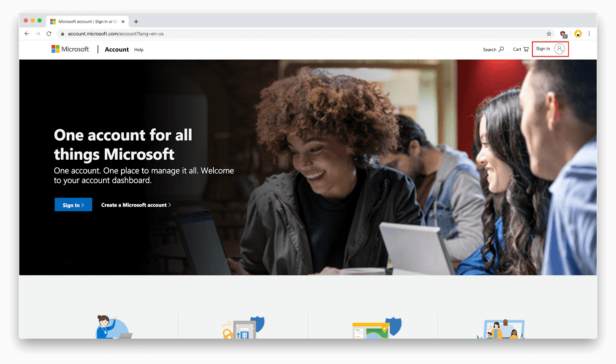Click the lock and shield illustration

(243, 327)
